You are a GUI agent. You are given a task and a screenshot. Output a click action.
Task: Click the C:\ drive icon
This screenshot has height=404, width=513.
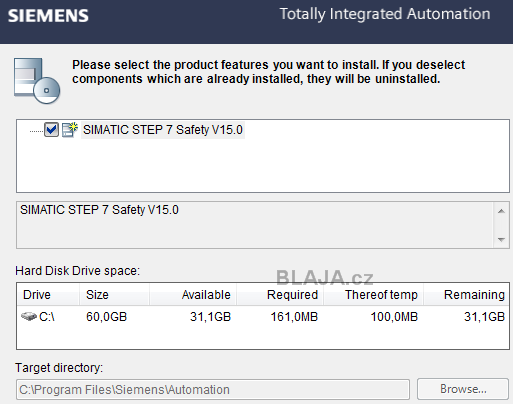[x=29, y=316]
